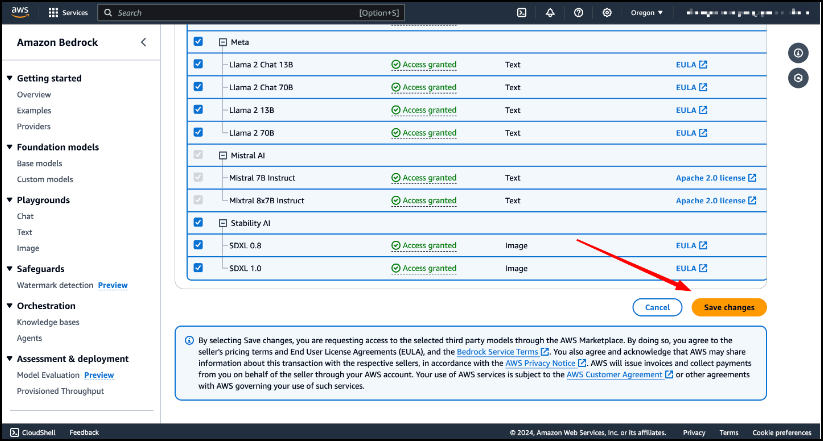
Task: Collapse Assessment & deployment section
Action: [x=9, y=359]
